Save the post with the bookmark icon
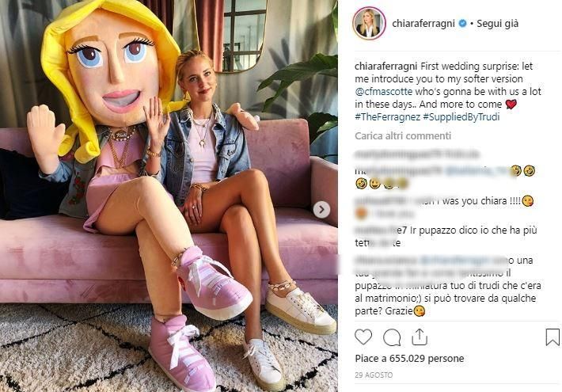 553,337
